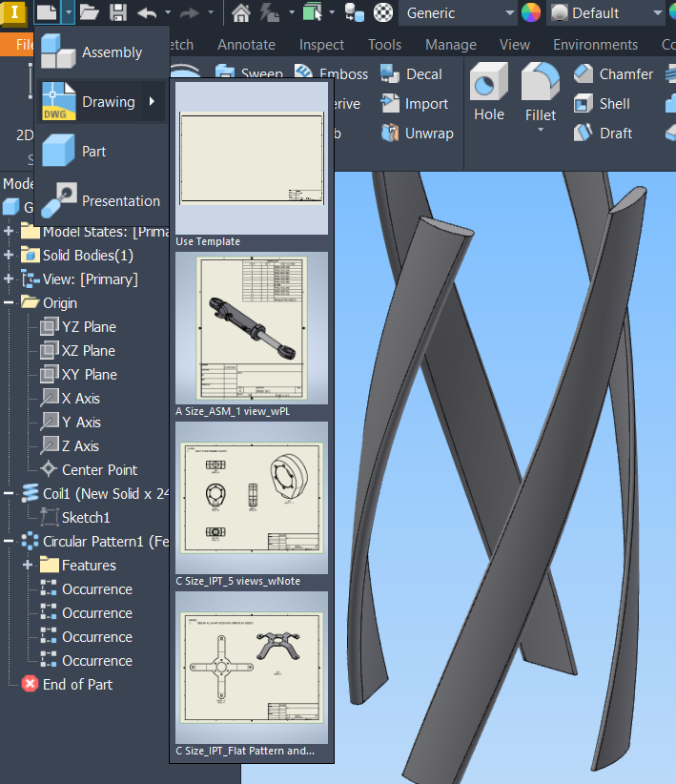Click the Coil1 feature icon
Screen dimensions: 676x784
pyautogui.click(x=30, y=493)
